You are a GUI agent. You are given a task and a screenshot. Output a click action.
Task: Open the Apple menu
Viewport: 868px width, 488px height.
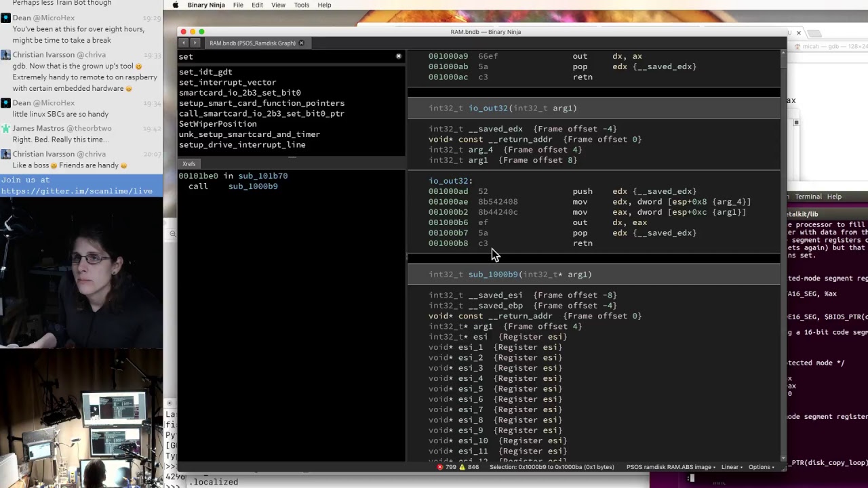coord(176,5)
